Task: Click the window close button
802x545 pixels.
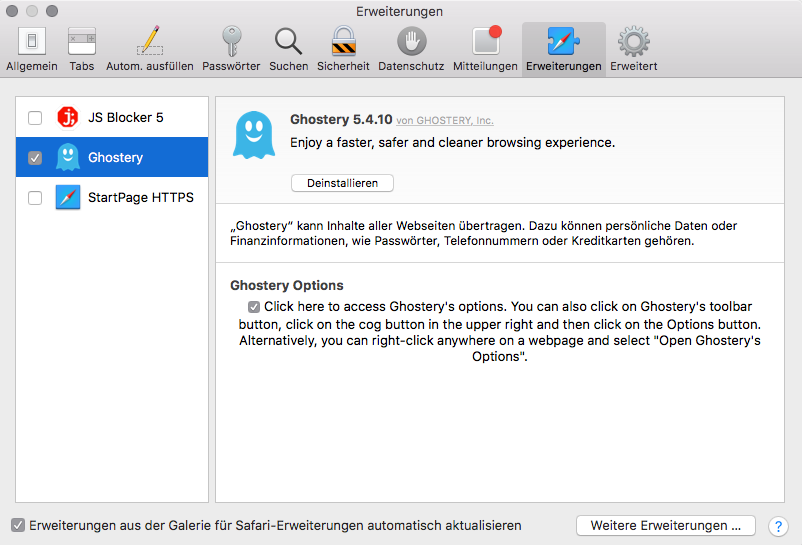Action: point(12,11)
